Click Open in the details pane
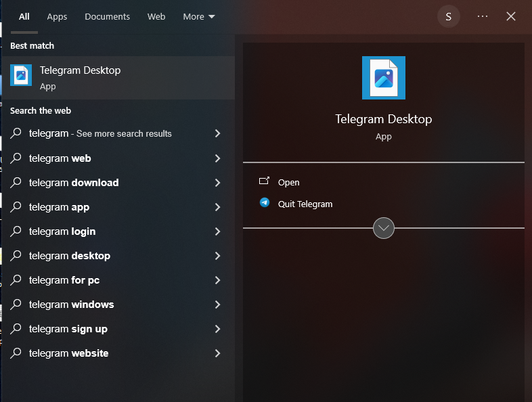This screenshot has height=402, width=532. click(289, 183)
